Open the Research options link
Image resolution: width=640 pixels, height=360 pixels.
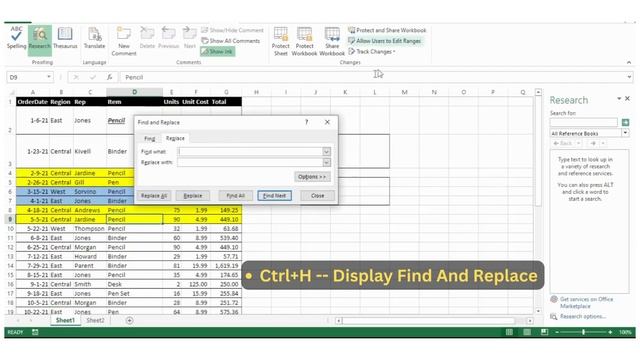tap(582, 316)
